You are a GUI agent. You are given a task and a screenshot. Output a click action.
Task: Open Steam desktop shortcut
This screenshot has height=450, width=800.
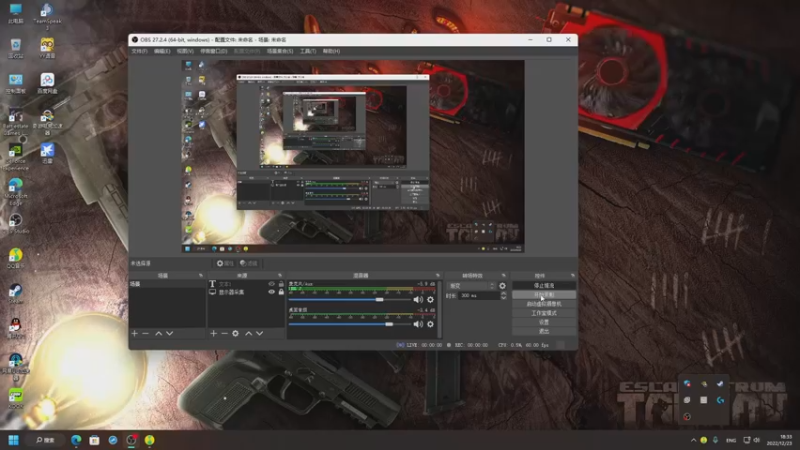(x=16, y=293)
